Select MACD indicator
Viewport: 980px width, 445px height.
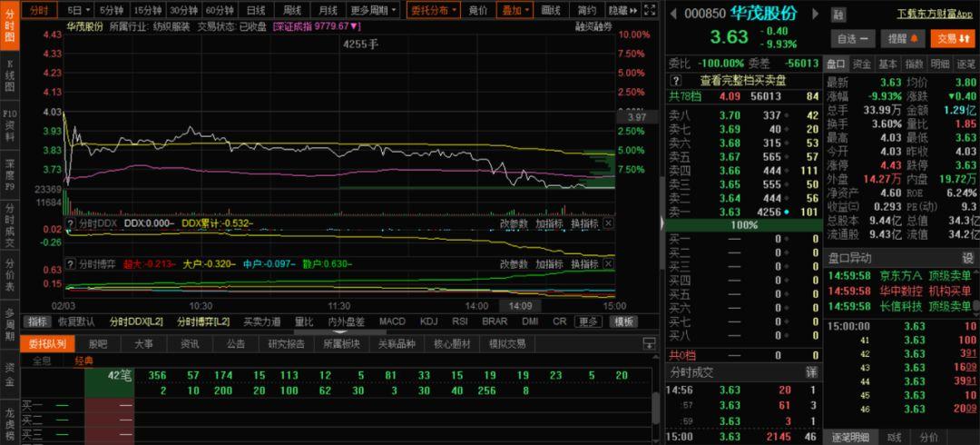click(x=393, y=321)
